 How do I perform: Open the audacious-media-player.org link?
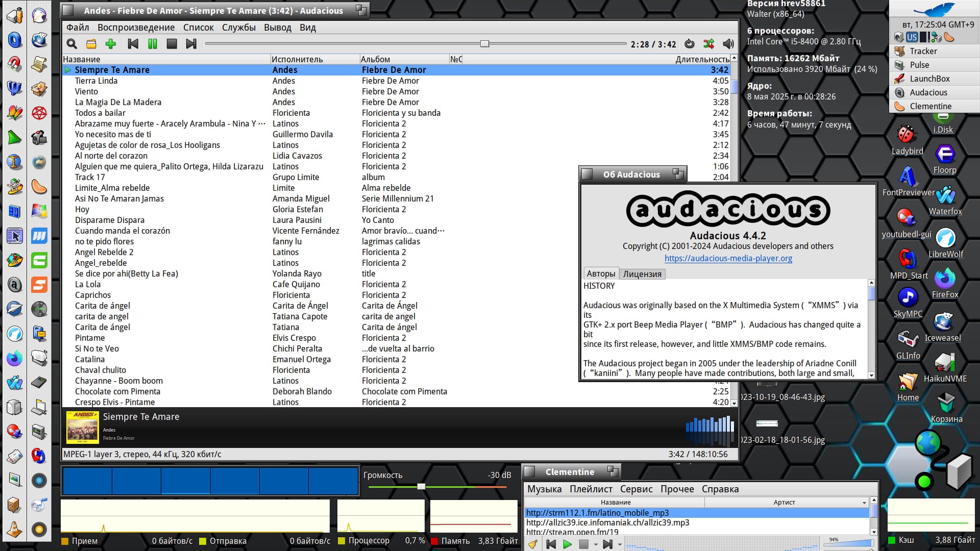[x=728, y=258]
